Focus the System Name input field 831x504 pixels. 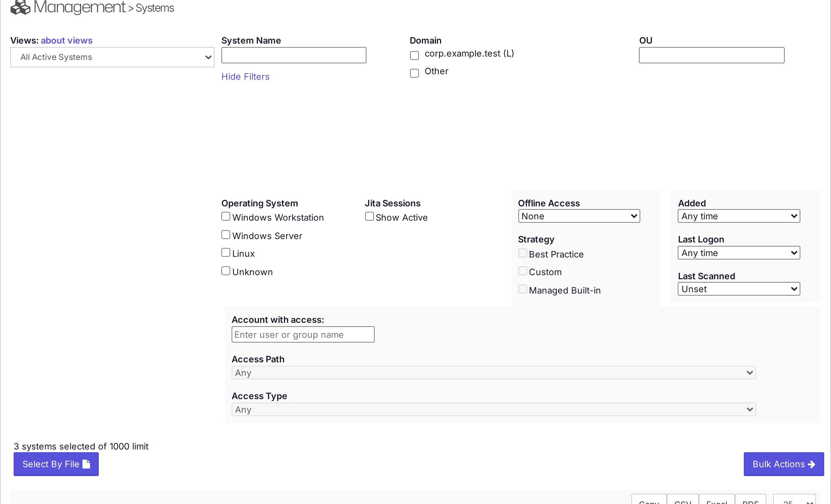pos(294,55)
